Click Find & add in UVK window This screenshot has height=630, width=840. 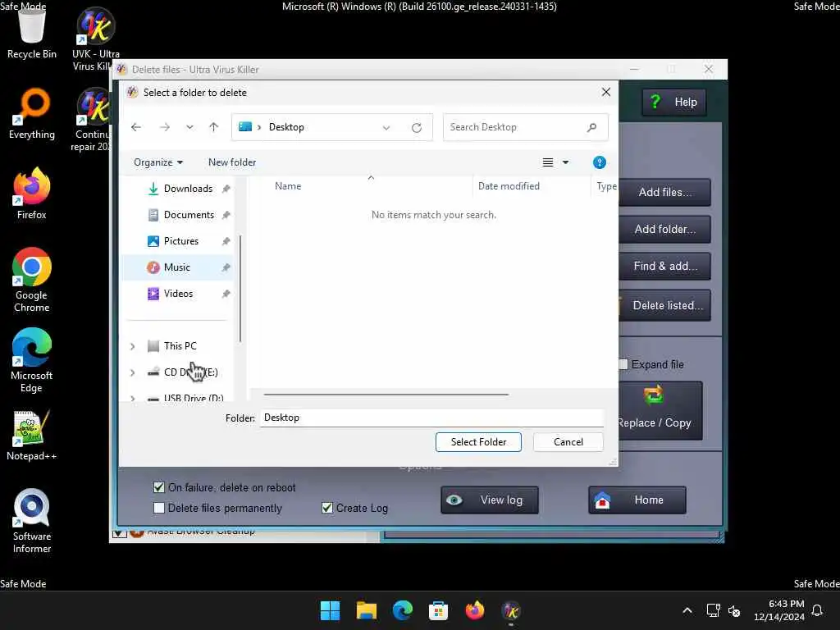tap(664, 267)
